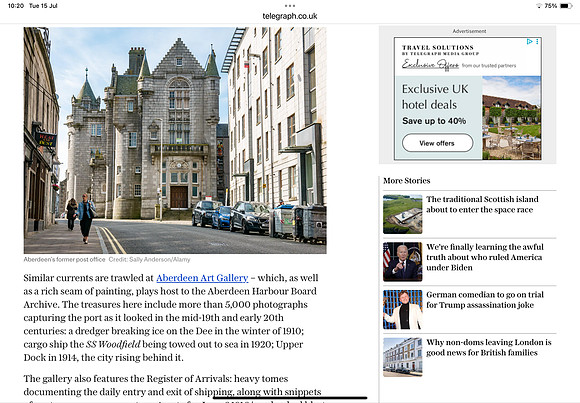Click the 'Credit: Sally Anderson/Alamy' text
This screenshot has width=580, height=403.
click(149, 259)
